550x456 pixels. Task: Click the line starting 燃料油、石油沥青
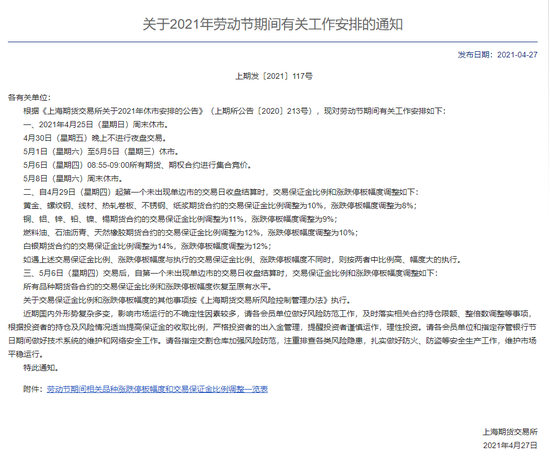click(190, 233)
